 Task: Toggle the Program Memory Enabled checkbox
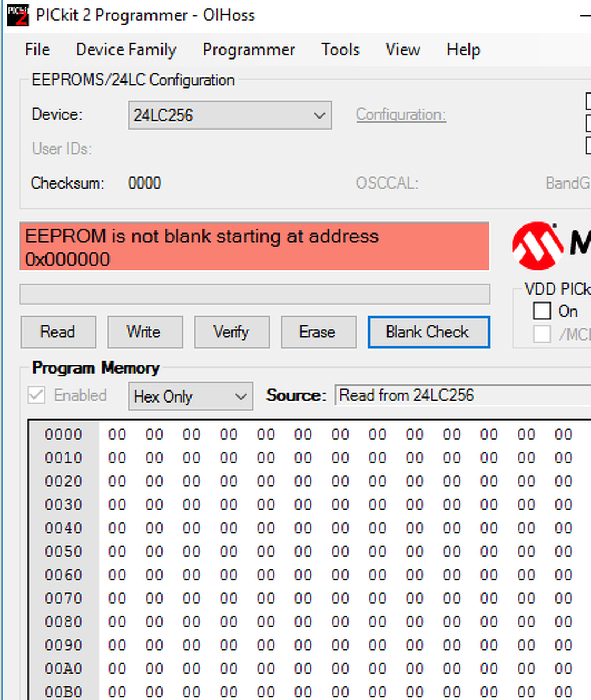click(37, 395)
